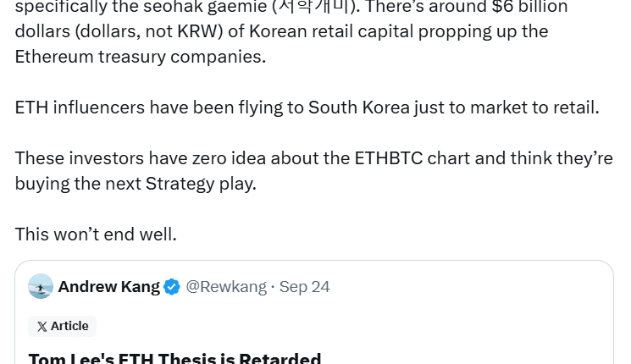The height and width of the screenshot is (364, 631).
Task: Open the Tom Lee's ETH Thesis article title
Action: (x=174, y=359)
